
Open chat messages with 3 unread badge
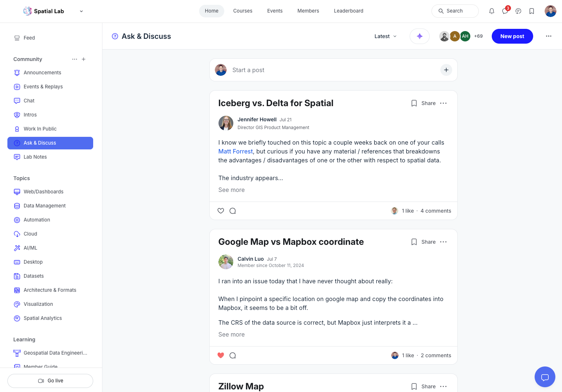coord(505,11)
